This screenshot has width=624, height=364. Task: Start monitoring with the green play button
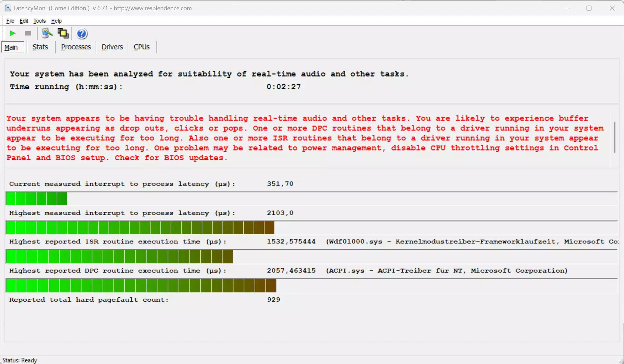pos(12,34)
